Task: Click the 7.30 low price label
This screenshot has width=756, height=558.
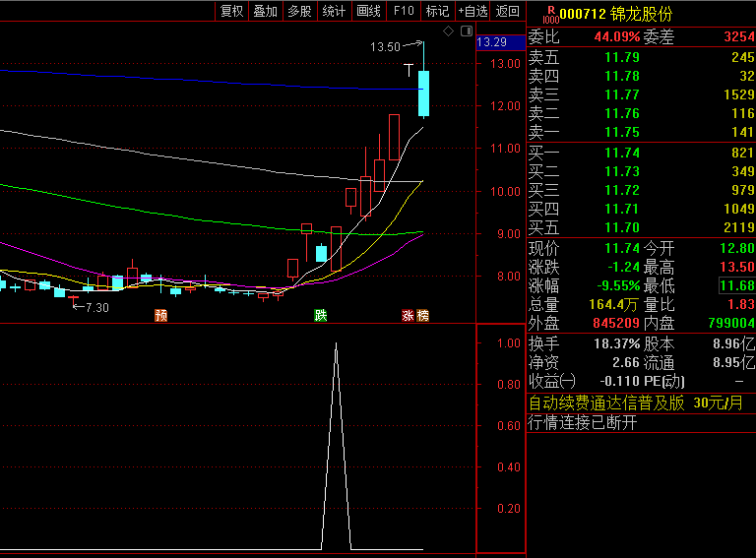Action: click(96, 307)
